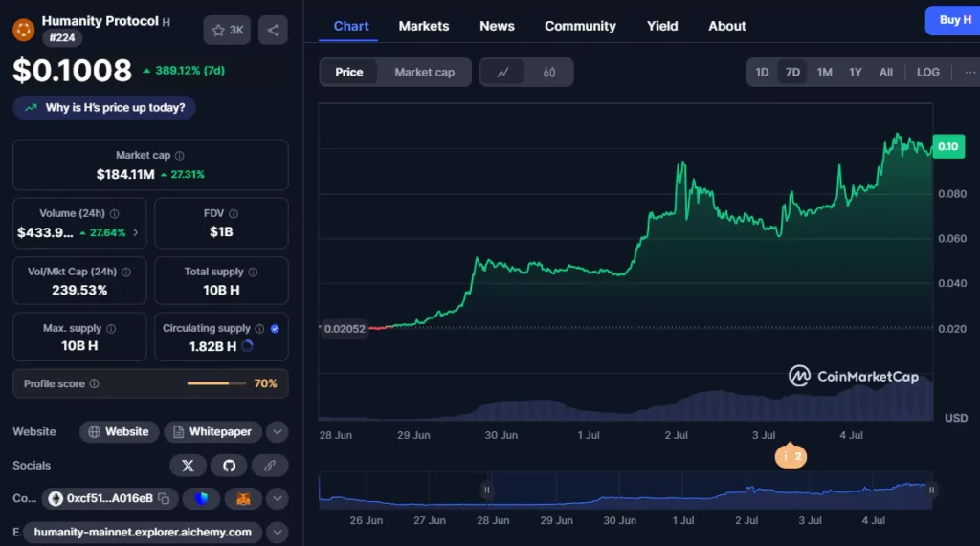This screenshot has width=980, height=546.
Task: Open the Yield tab
Action: pos(662,26)
